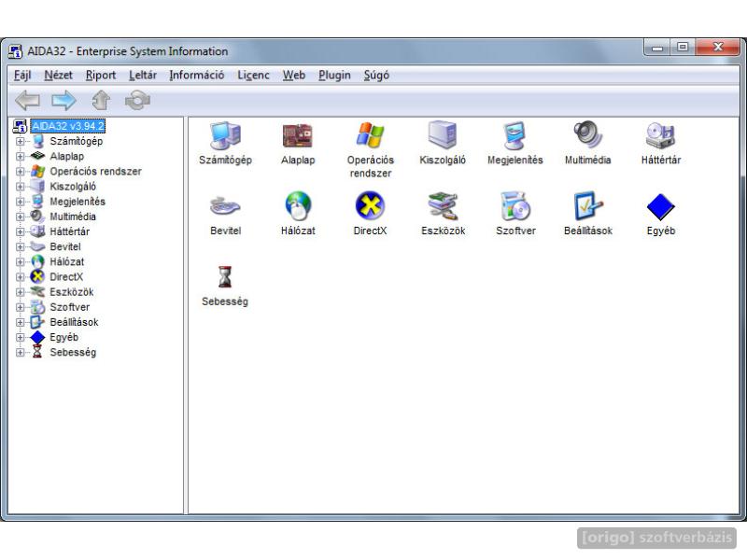Screen dimensions: 747x560
Task: Expand the Megjelenítés node in the tree
Action: [20, 202]
